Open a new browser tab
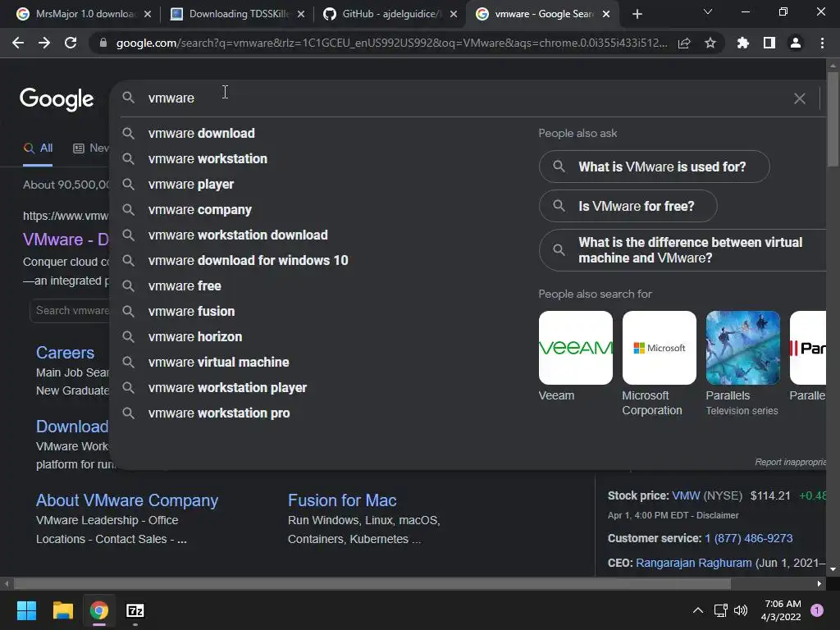The width and height of the screenshot is (840, 630). click(x=637, y=14)
